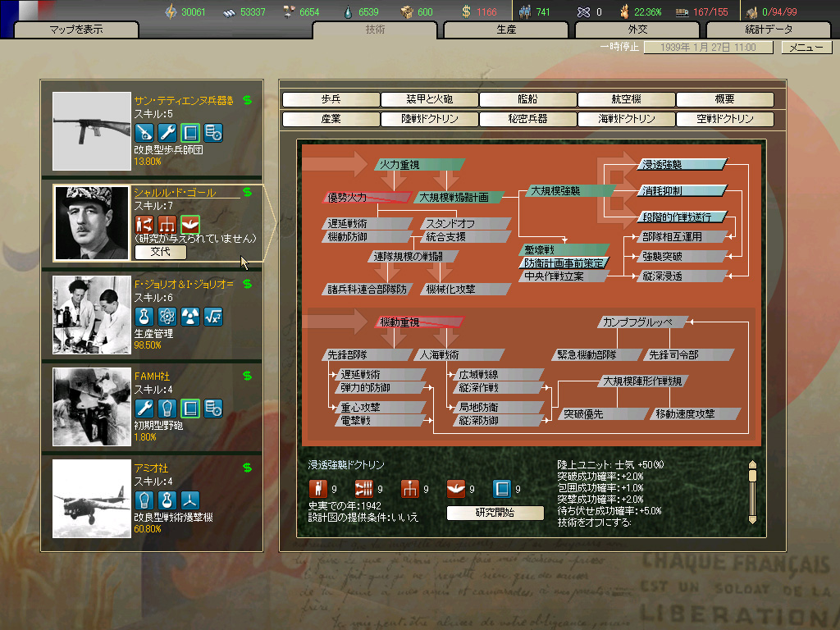Click the de Gaulle portrait thumbnail

click(x=92, y=223)
